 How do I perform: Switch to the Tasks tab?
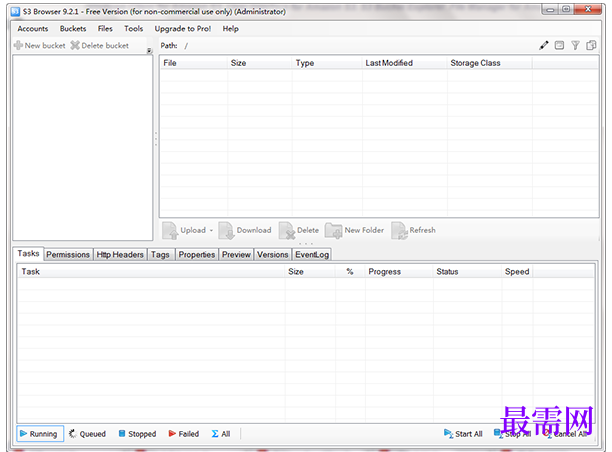click(x=28, y=254)
